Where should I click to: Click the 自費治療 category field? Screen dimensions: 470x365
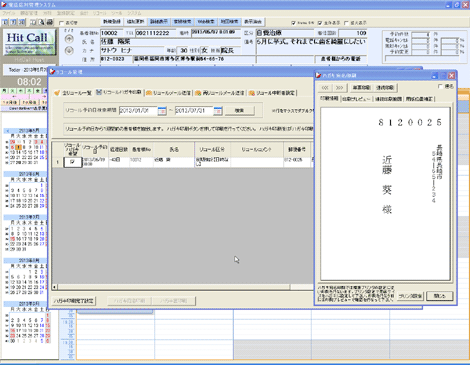coord(285,33)
